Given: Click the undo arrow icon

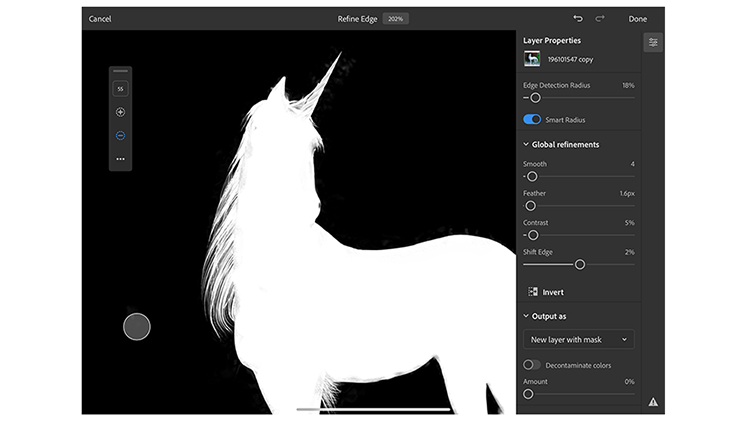Looking at the screenshot, I should [x=578, y=19].
